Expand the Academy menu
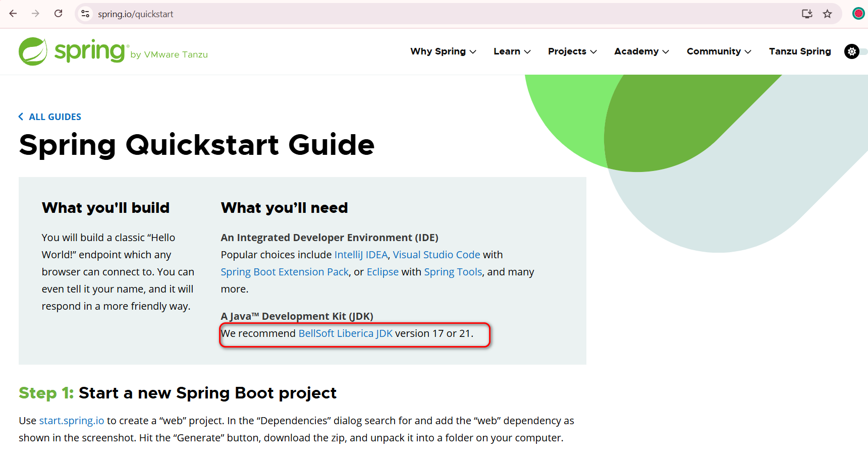The image size is (868, 461). (641, 51)
